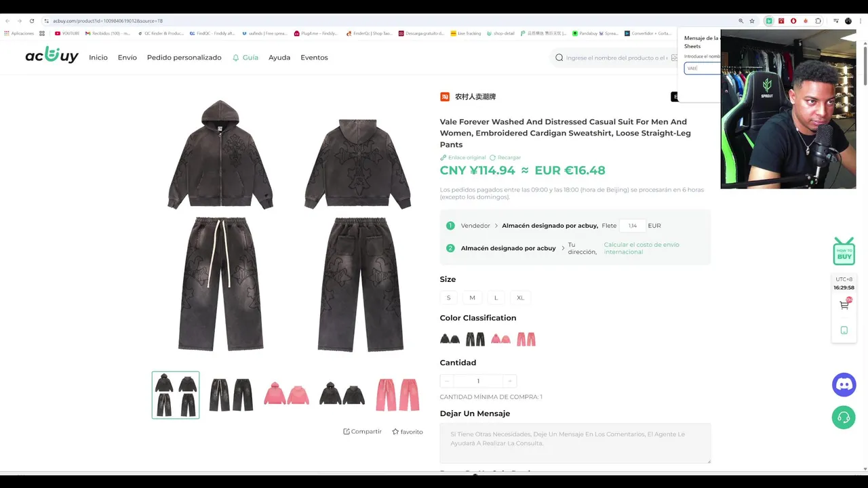
Task: Choose size M option
Action: click(473, 298)
